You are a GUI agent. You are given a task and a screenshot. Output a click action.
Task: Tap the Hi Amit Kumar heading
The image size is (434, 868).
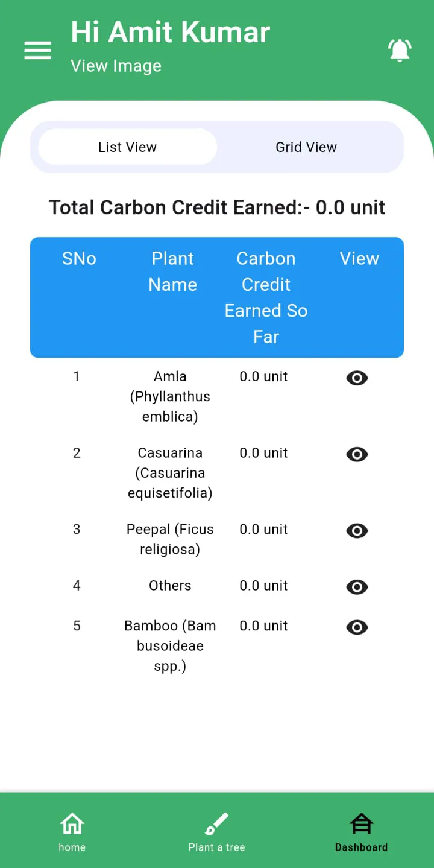point(170,31)
